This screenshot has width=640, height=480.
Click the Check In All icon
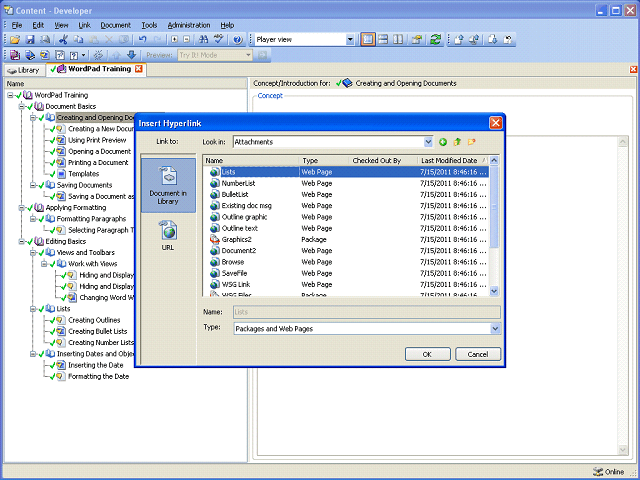pos(474,40)
